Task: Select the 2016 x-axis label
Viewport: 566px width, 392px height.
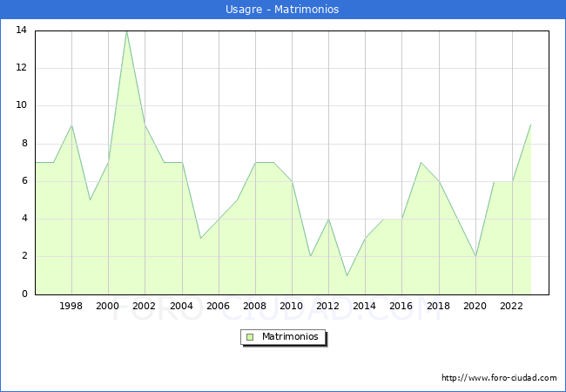Action: click(401, 306)
